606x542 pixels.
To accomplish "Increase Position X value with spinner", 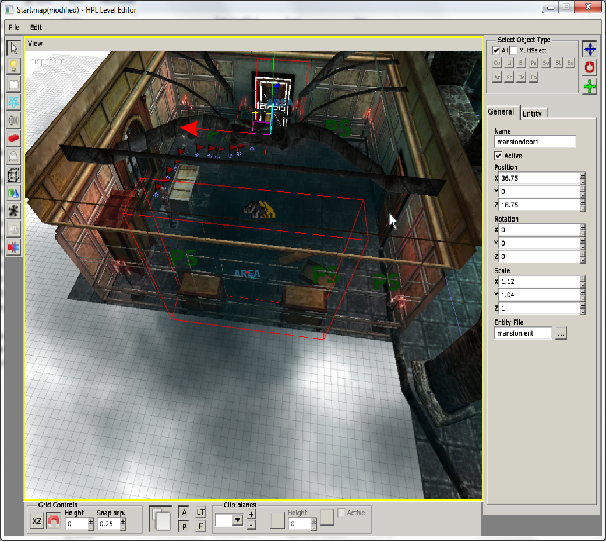I will (582, 176).
